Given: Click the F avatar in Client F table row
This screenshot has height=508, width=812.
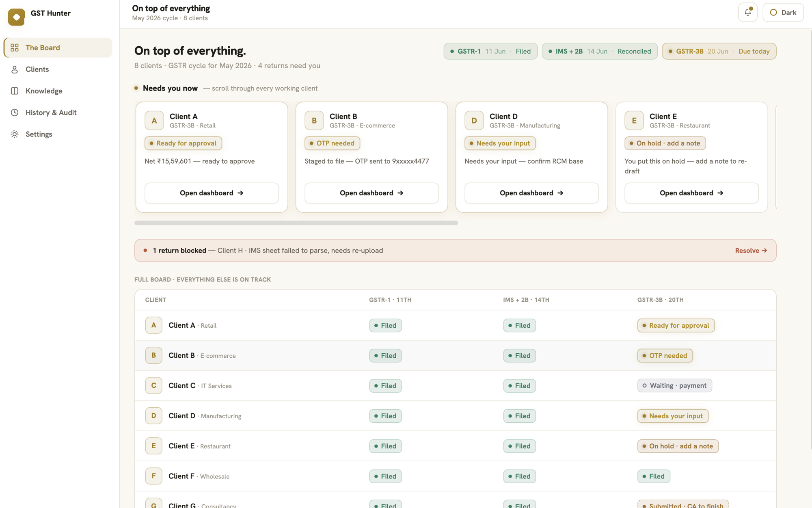Looking at the screenshot, I should (153, 476).
